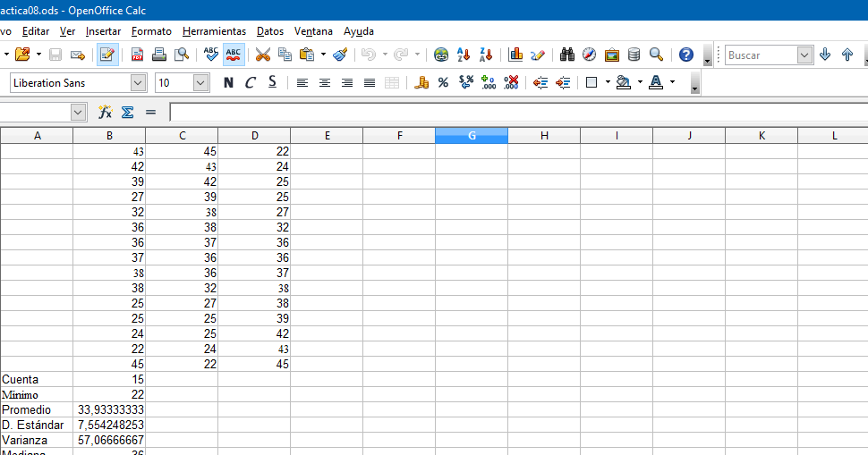
Task: Click Add Decimal Place icon
Action: tap(489, 83)
